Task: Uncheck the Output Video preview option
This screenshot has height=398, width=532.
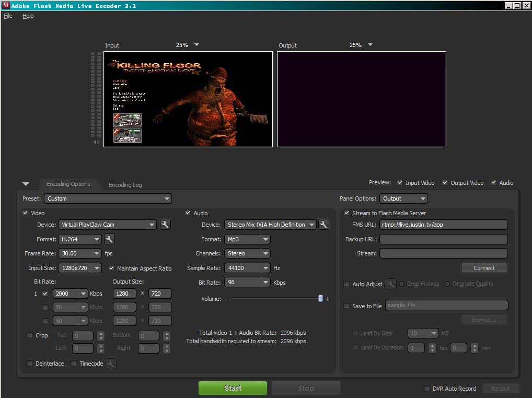Action: pos(445,183)
